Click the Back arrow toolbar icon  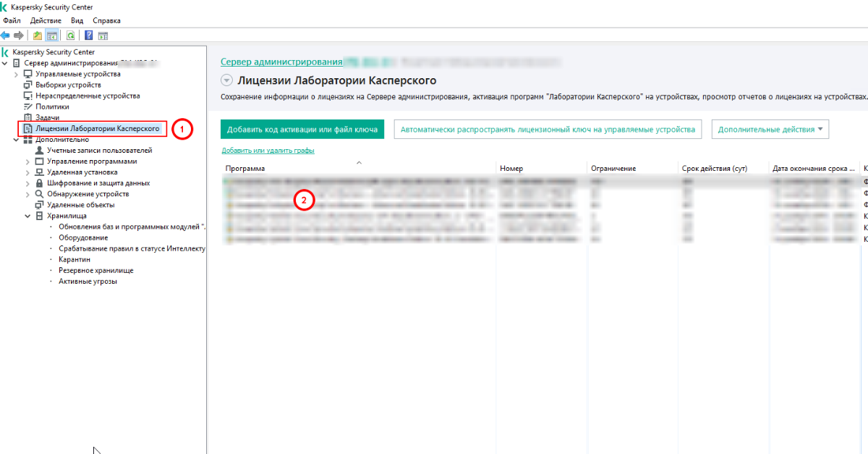(6, 35)
